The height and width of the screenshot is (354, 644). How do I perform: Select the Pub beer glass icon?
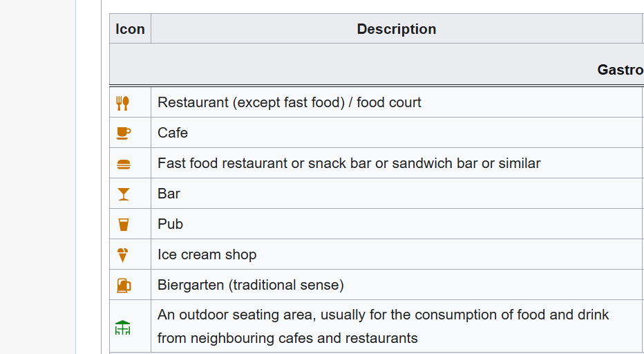[123, 225]
